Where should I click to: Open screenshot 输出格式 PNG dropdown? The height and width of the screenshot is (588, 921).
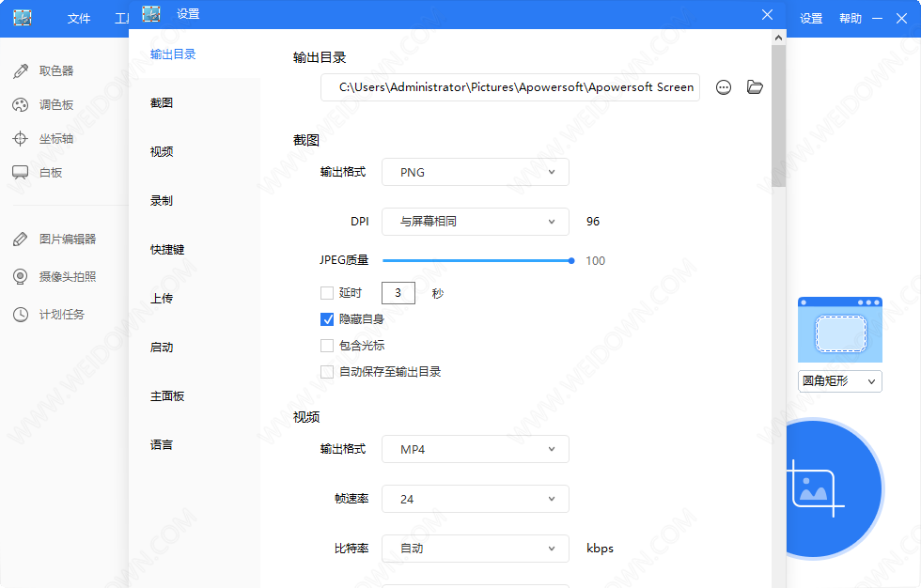(x=476, y=173)
